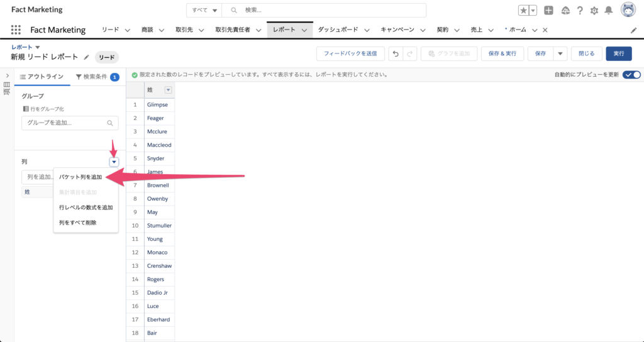
Task: Click the Monaco cell
Action: pyautogui.click(x=159, y=253)
